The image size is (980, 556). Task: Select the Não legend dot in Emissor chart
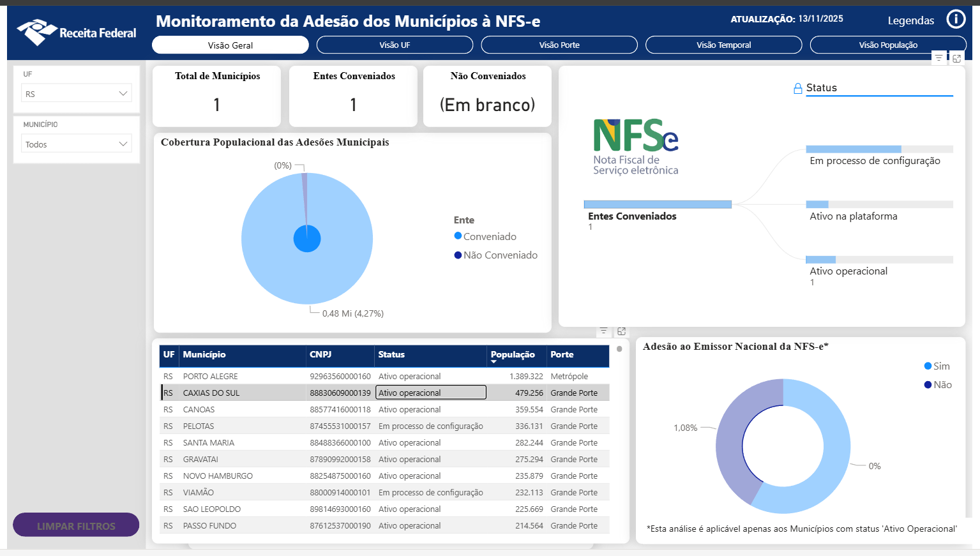tap(928, 384)
